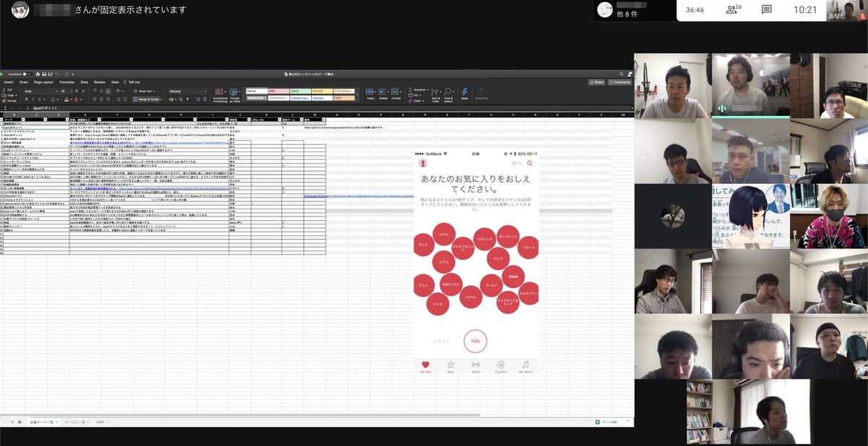Viewport: 868px width, 446px height.
Task: Switch to the サービス一覧 sheet tab
Action: pyautogui.click(x=76, y=421)
